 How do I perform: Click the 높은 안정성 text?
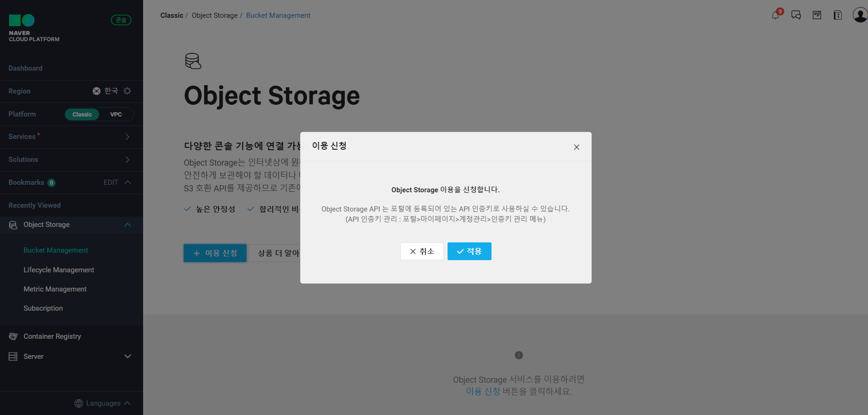pyautogui.click(x=216, y=209)
